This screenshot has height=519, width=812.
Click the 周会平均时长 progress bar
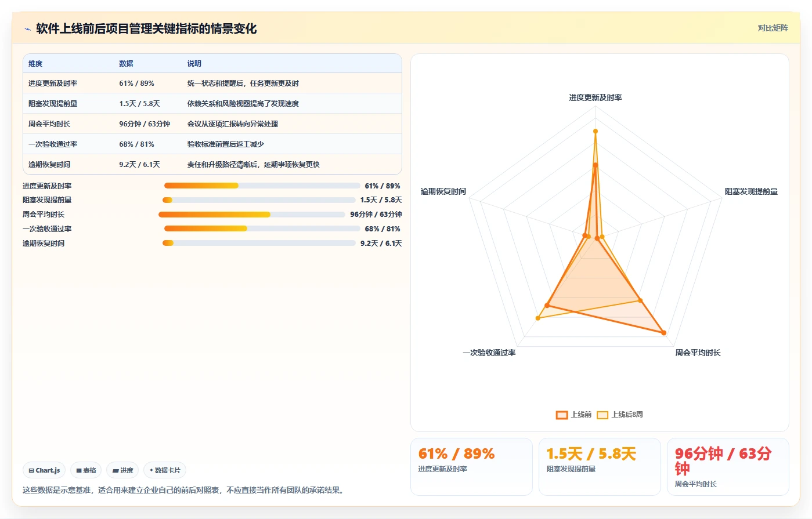[x=252, y=215]
